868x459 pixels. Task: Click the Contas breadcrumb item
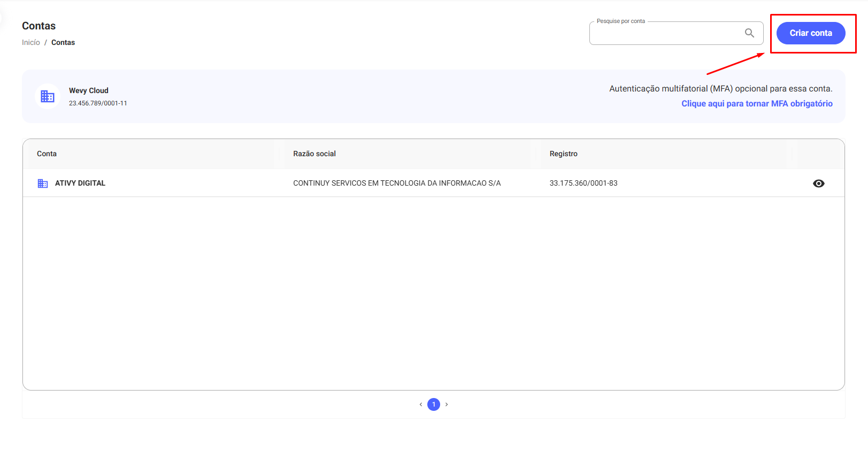pos(63,42)
